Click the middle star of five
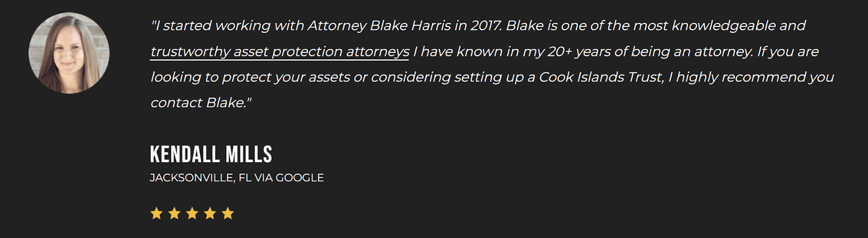The height and width of the screenshot is (238, 868). 192,214
